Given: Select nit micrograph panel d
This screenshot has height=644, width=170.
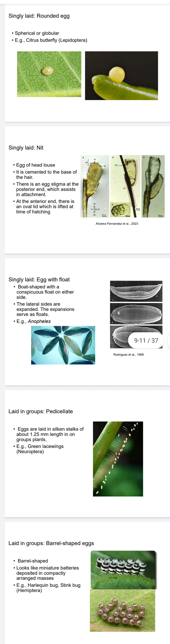Looking at the screenshot, I should point(153,186).
